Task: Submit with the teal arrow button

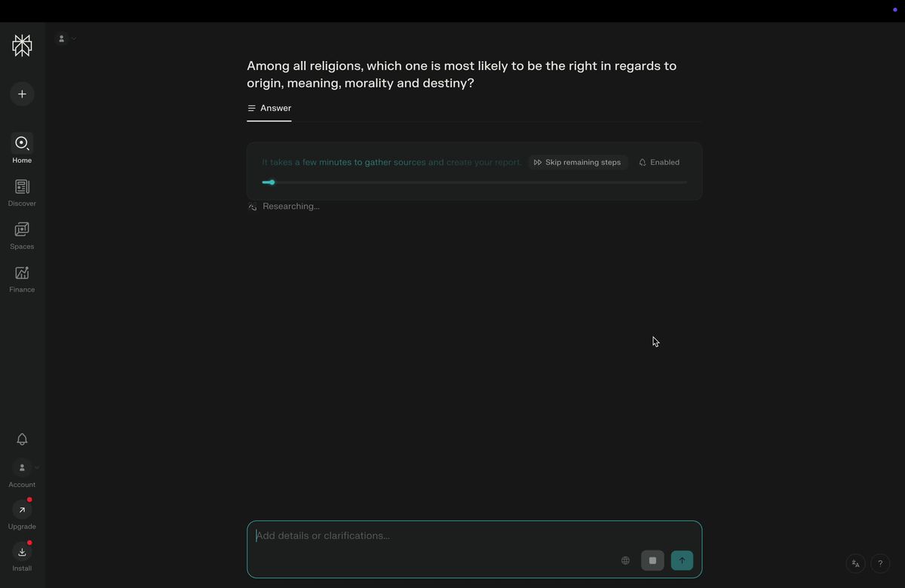Action: click(682, 560)
